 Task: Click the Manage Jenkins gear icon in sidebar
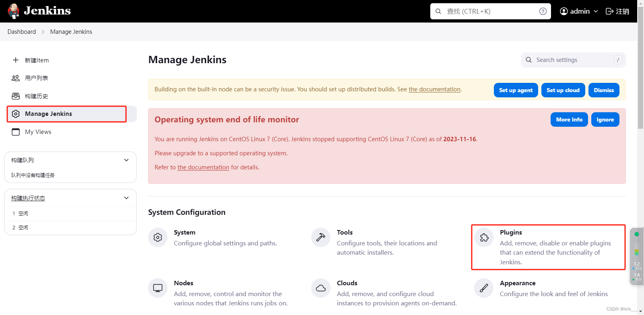[16, 114]
